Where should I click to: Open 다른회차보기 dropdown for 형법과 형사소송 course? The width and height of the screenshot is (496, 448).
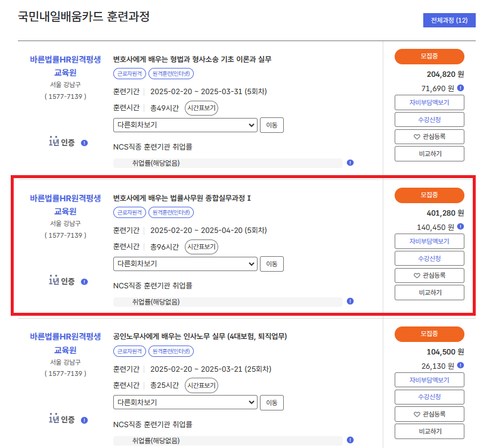pos(185,125)
